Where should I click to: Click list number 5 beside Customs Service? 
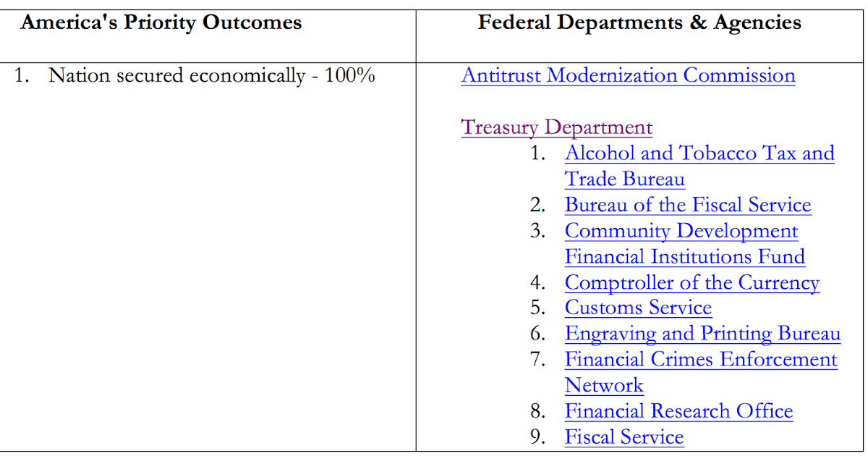[x=537, y=308]
